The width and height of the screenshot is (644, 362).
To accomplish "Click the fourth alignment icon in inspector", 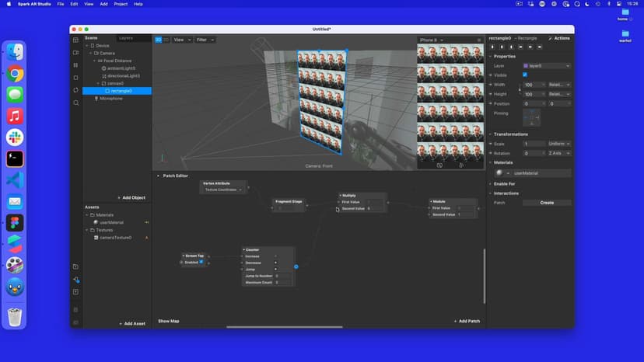I will pos(521,47).
